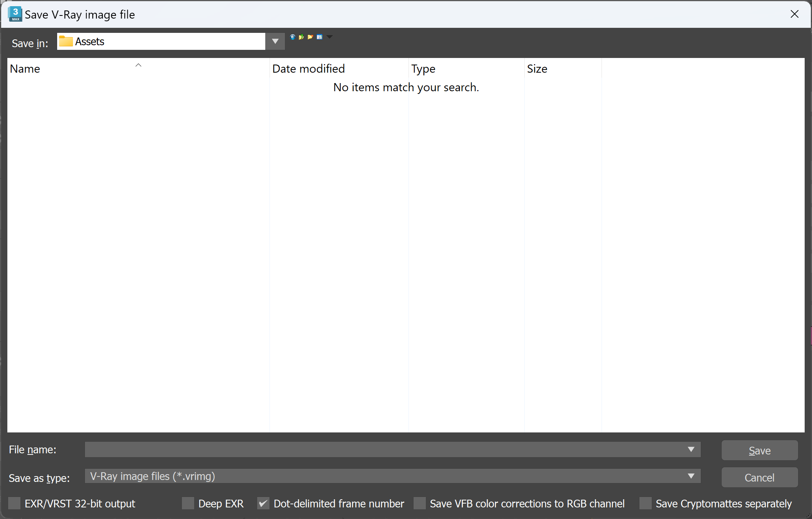812x519 pixels.
Task: Enable EXR/VRST 32-bit output
Action: pos(14,503)
